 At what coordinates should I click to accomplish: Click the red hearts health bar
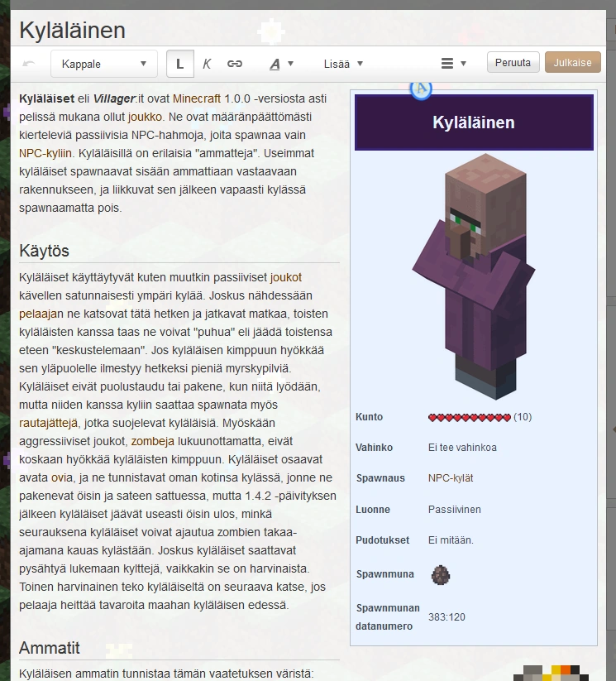(x=470, y=417)
